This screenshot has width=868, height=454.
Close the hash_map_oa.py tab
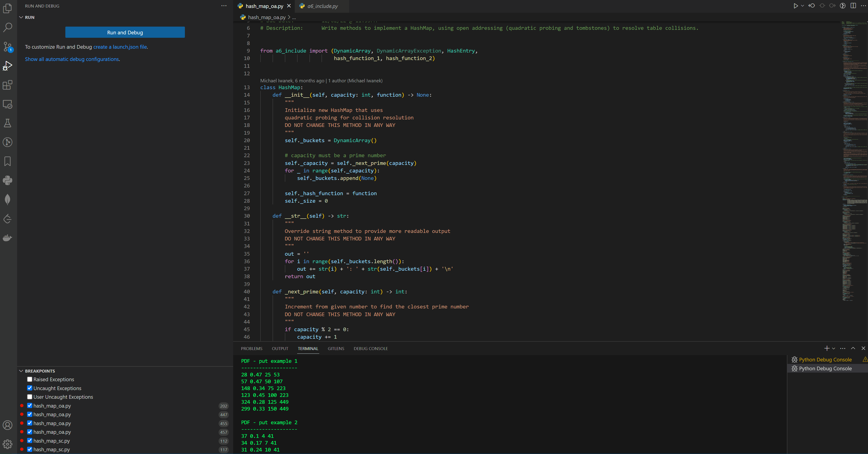(289, 6)
